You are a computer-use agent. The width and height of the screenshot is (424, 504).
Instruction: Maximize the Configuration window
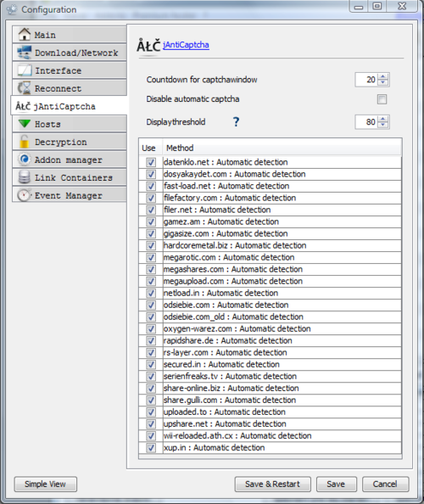(377, 6)
